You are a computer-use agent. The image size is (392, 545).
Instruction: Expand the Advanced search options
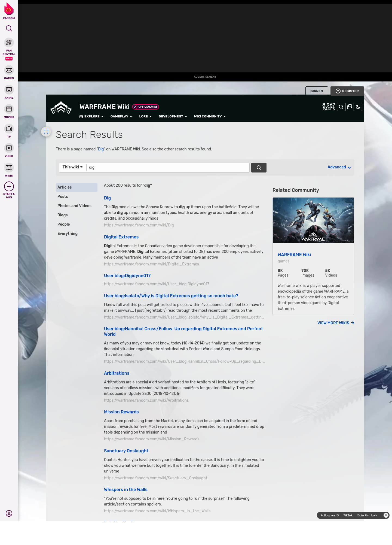[x=339, y=167]
